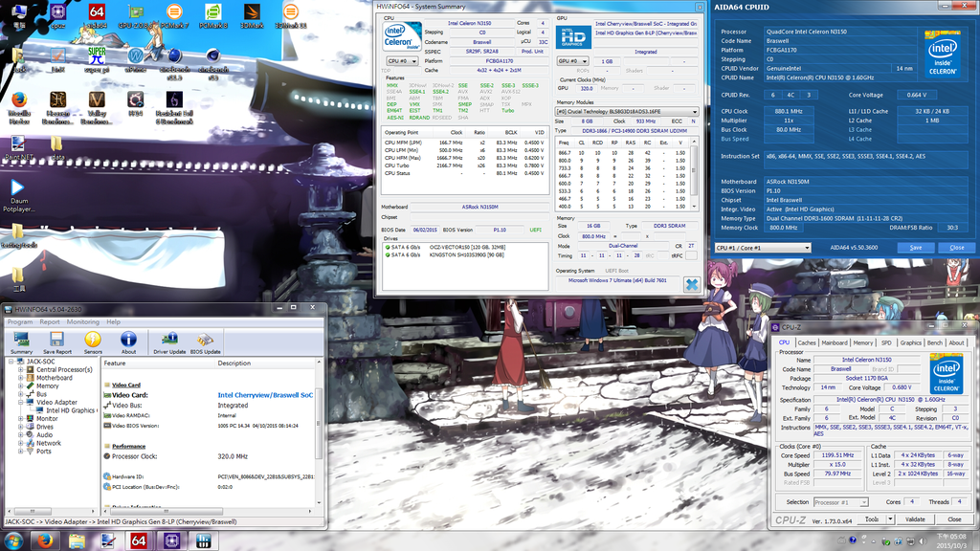Switch to the SPD tab in CPU-Z
This screenshot has height=551, width=980.
[x=886, y=342]
